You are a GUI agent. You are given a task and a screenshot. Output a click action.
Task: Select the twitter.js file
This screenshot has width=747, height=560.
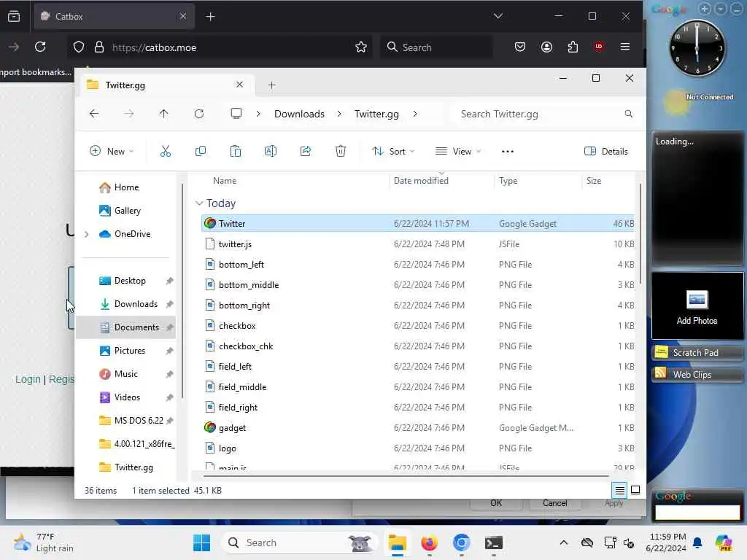pos(418,244)
